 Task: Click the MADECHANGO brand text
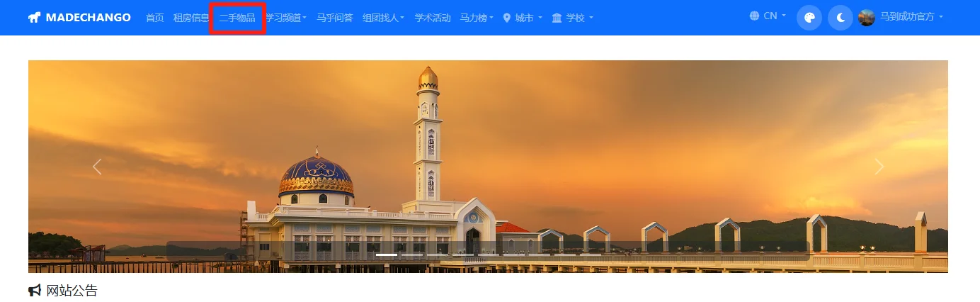click(88, 17)
